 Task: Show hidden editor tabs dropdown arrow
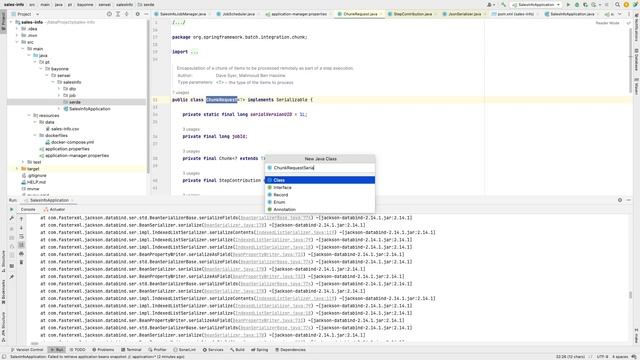[620, 14]
